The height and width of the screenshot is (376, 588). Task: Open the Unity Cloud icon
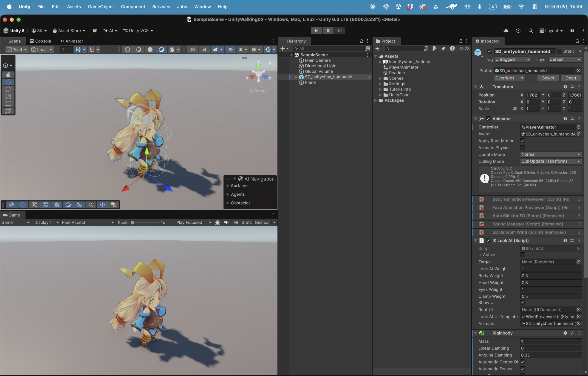[x=506, y=31]
